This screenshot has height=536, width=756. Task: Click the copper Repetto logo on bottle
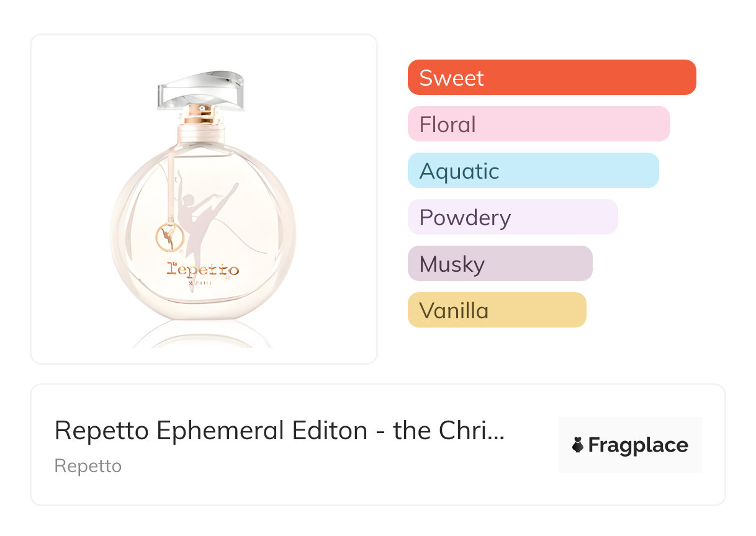[203, 270]
